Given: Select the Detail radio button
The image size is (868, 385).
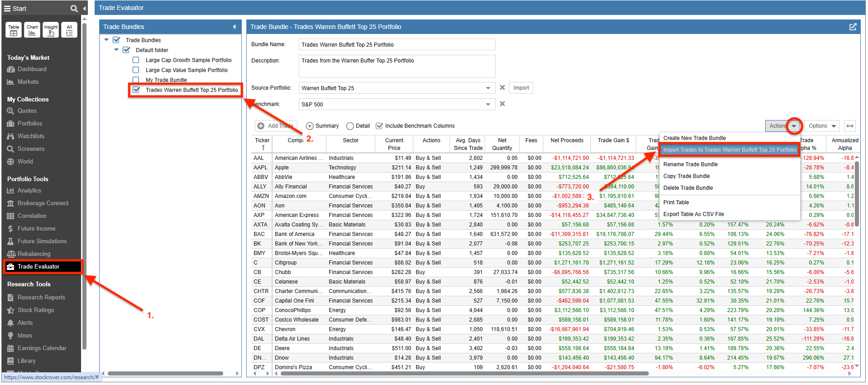Looking at the screenshot, I should pyautogui.click(x=350, y=126).
